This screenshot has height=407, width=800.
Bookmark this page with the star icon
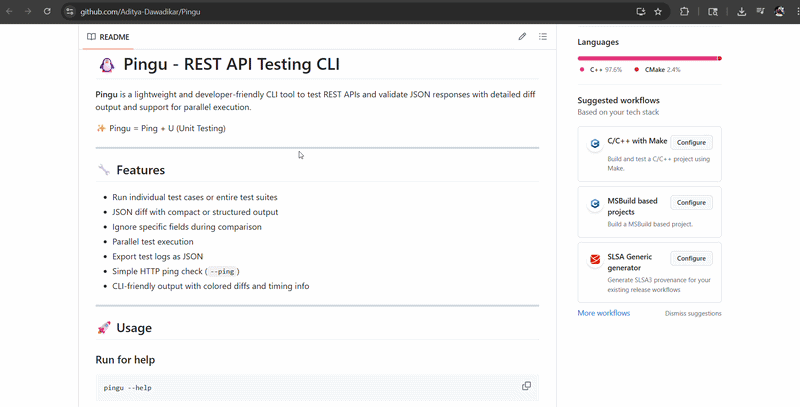[658, 12]
